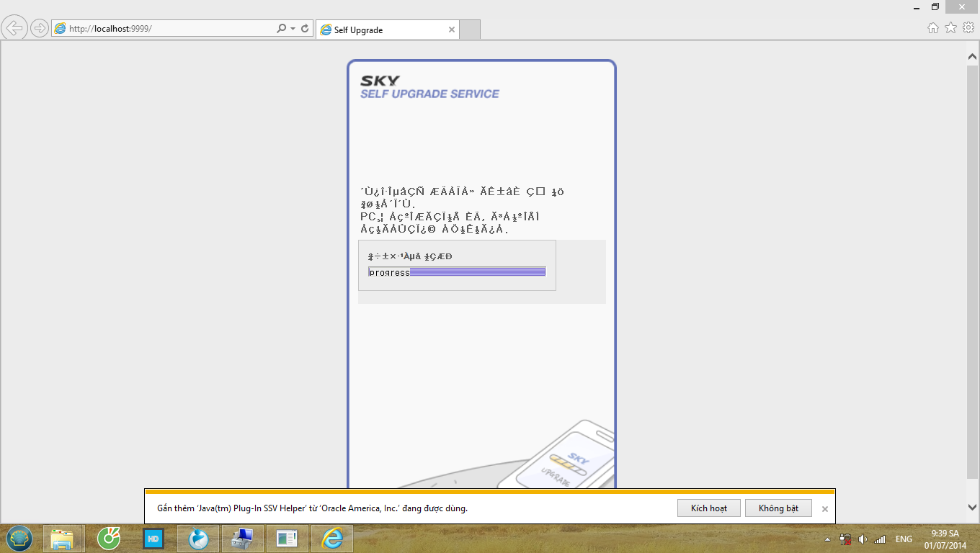
Task: Click the browser Back arrow button
Action: 14,29
